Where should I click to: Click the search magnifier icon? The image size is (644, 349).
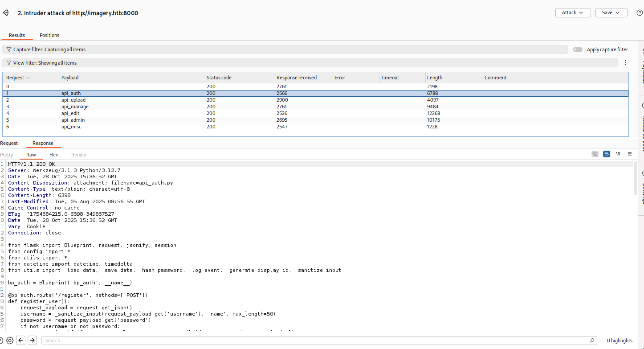592,341
